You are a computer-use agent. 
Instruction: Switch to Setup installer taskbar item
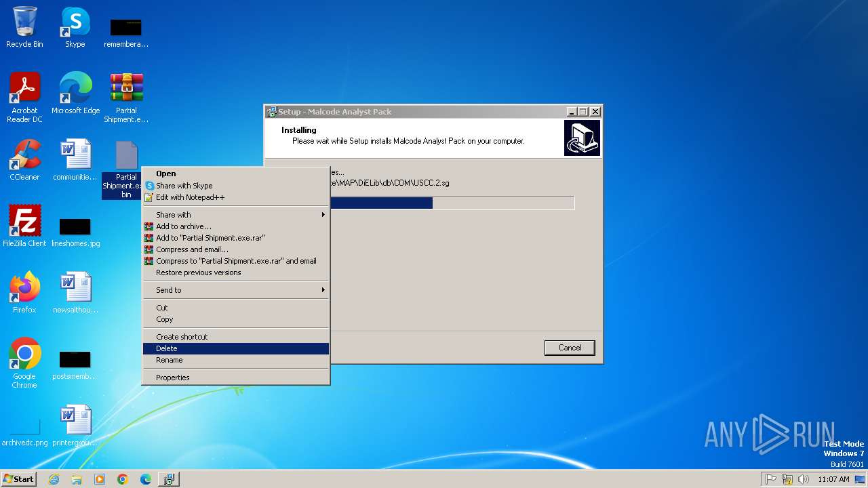click(169, 479)
